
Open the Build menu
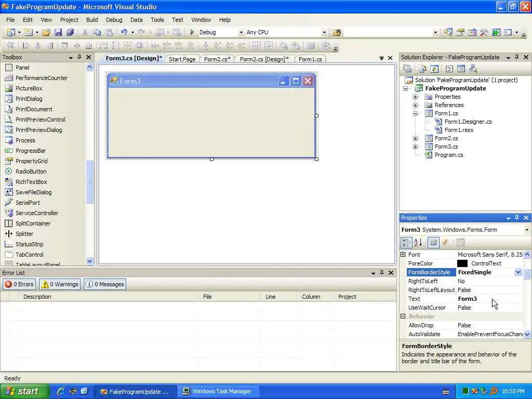tap(92, 20)
